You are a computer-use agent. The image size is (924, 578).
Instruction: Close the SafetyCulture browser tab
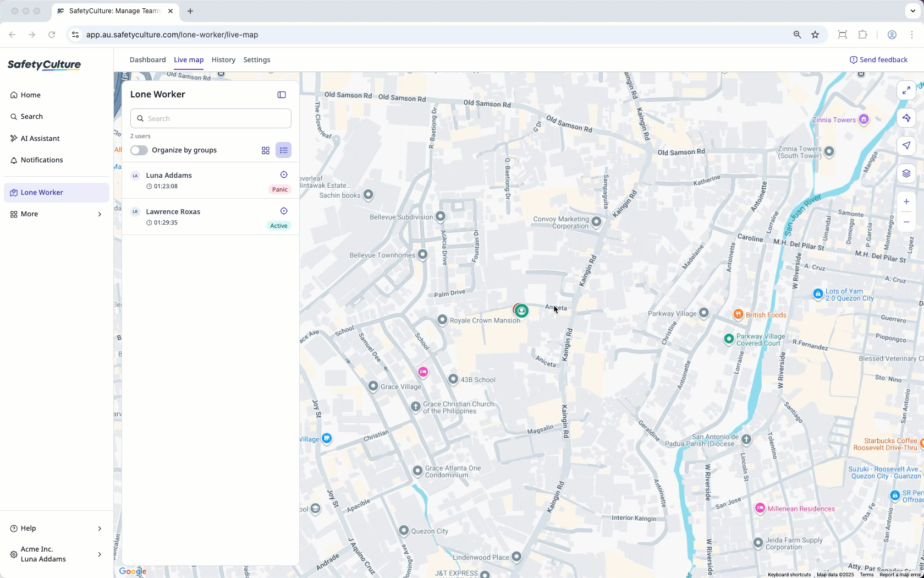coord(170,11)
